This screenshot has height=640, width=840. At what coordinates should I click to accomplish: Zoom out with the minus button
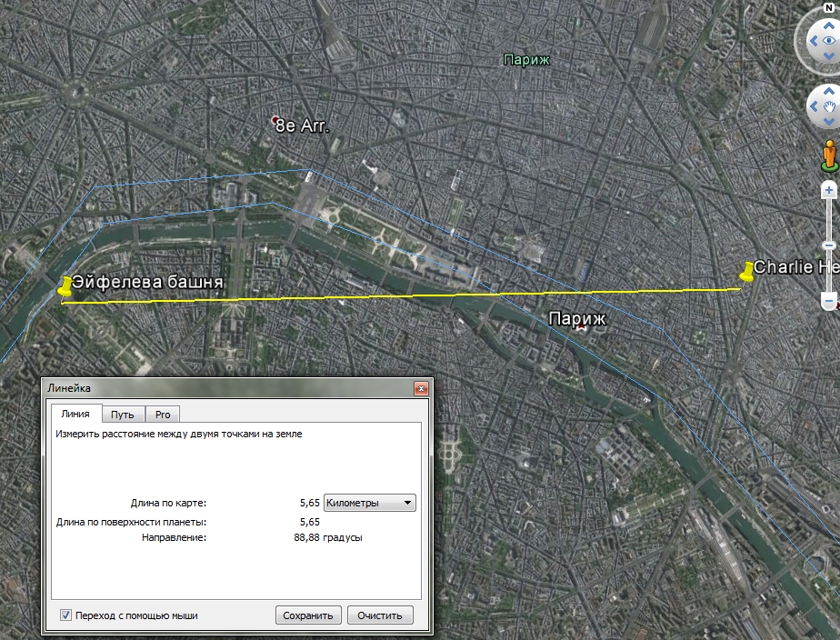829,301
